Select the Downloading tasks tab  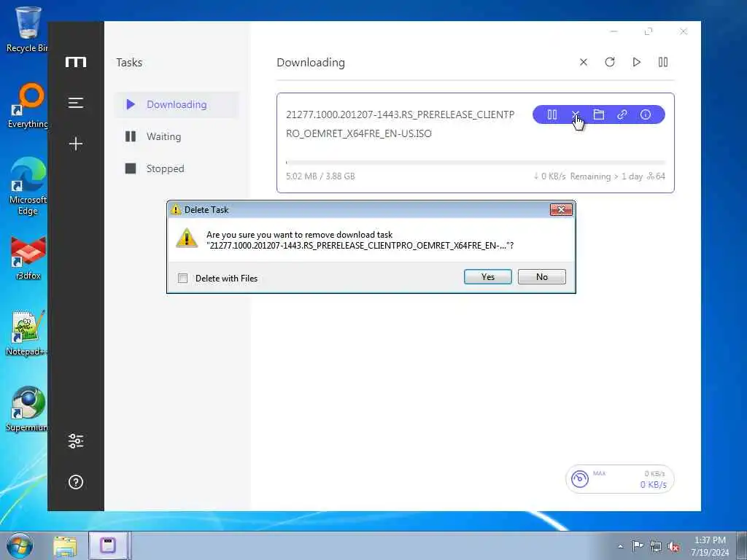[x=177, y=104]
